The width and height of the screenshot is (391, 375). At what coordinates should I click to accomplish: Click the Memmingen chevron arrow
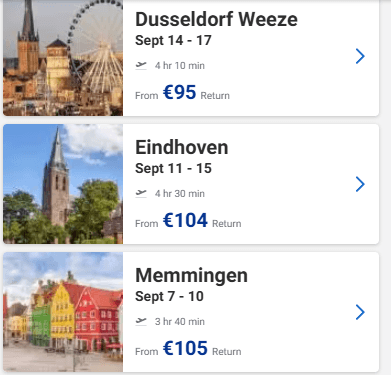pos(360,312)
